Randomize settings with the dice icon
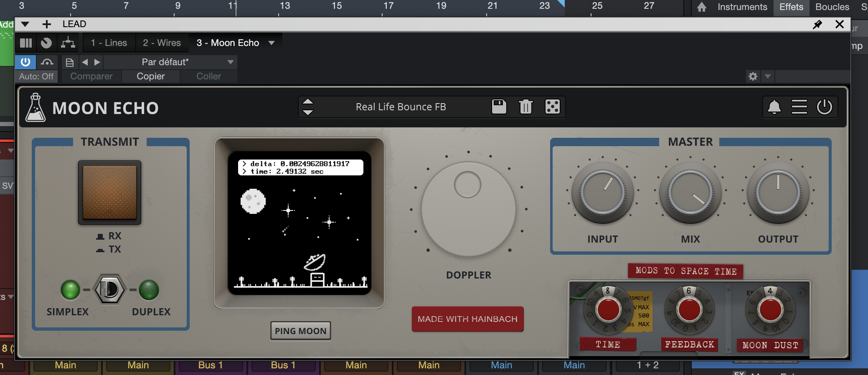868x375 pixels. pos(553,107)
